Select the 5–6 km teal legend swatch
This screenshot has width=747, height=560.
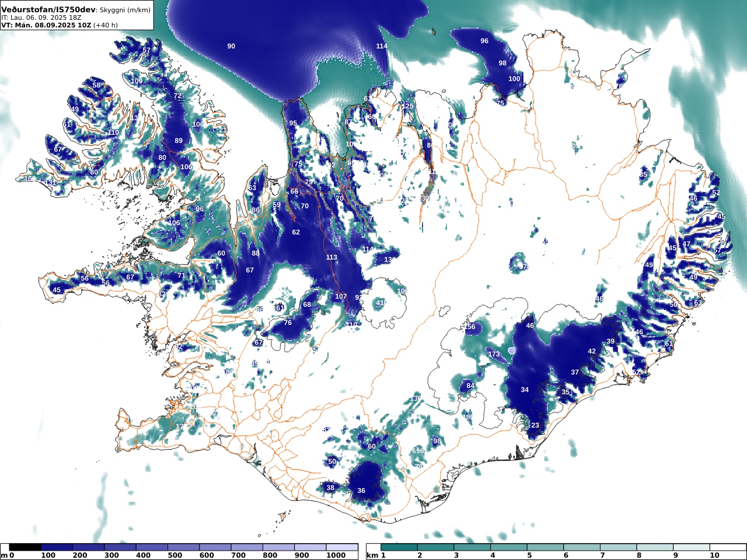(x=545, y=547)
